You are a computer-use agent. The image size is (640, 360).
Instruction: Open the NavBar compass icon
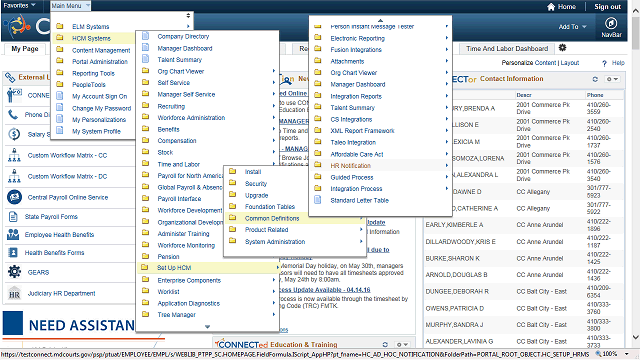pyautogui.click(x=611, y=23)
